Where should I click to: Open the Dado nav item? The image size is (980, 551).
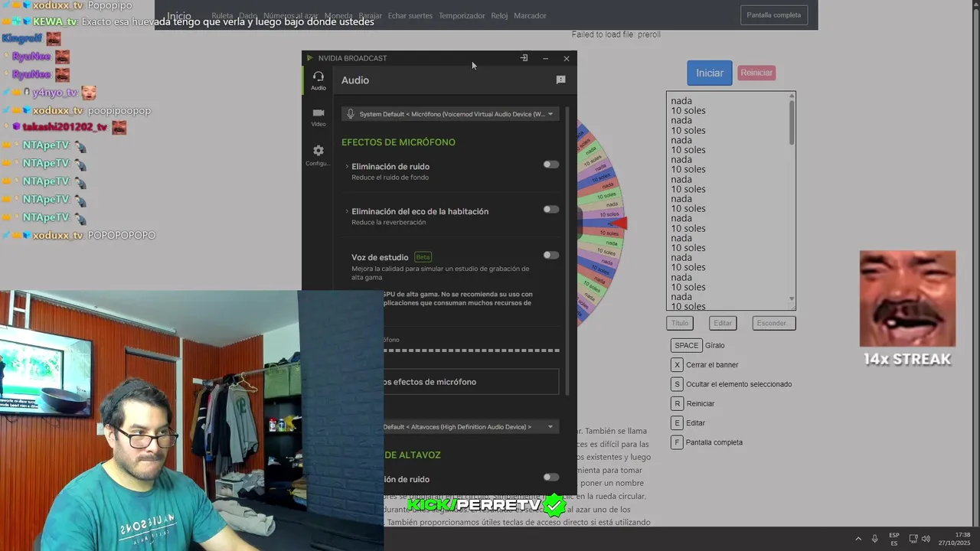tap(248, 15)
